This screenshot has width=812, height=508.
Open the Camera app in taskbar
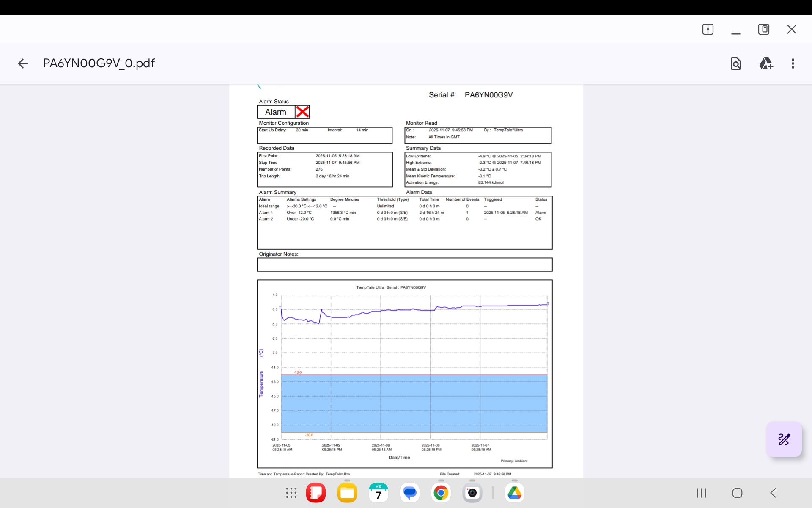[472, 493]
